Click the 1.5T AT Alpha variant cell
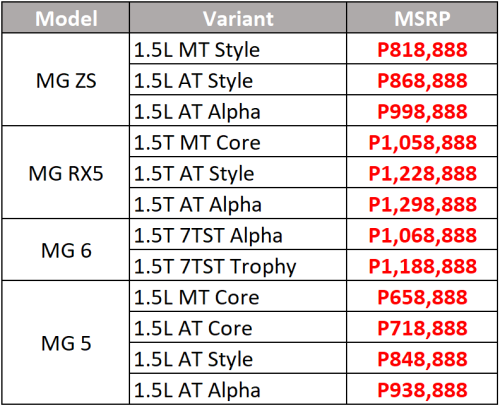 (238, 203)
